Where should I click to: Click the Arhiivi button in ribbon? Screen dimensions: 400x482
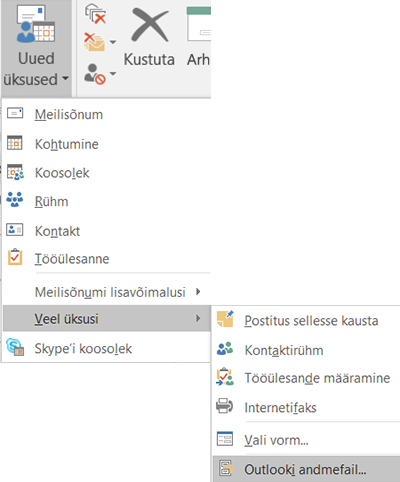click(199, 35)
